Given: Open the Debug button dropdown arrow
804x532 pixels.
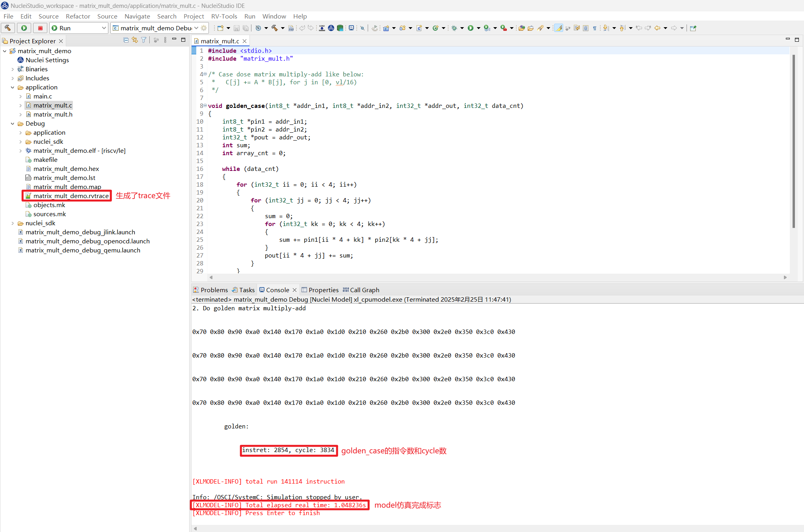Looking at the screenshot, I should (x=462, y=28).
